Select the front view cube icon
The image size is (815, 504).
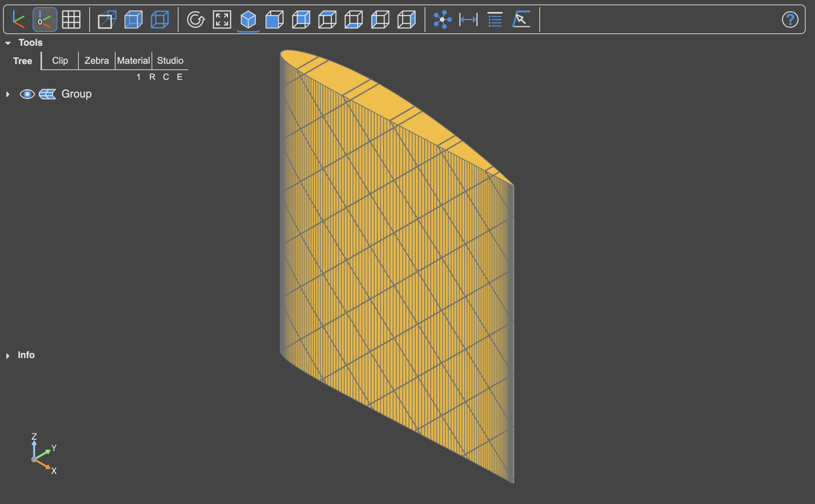(x=275, y=19)
